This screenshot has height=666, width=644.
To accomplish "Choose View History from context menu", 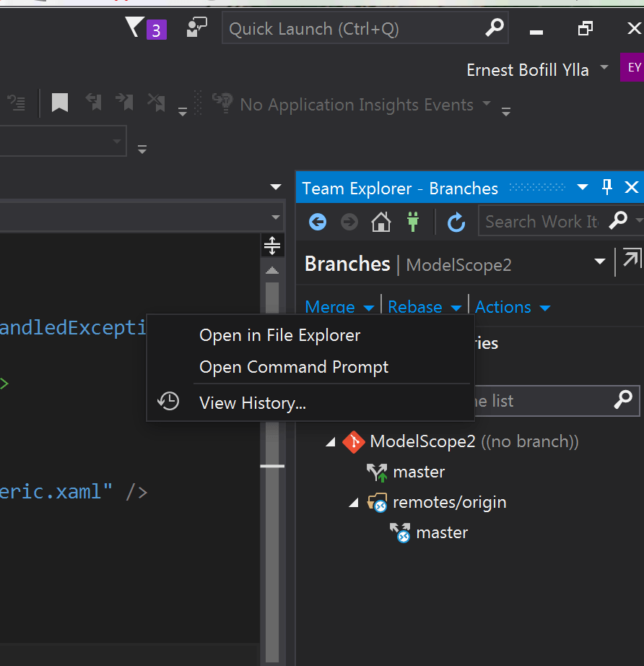I will tap(252, 403).
